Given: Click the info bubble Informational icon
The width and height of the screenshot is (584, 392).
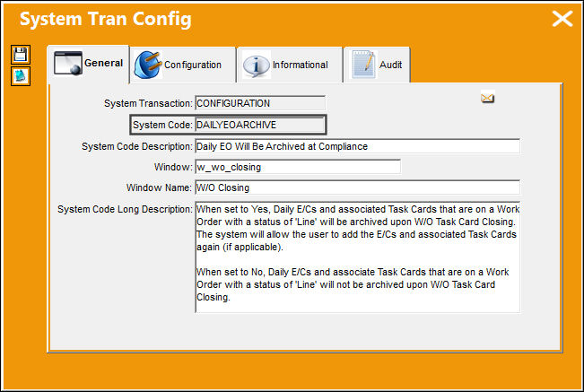Looking at the screenshot, I should [257, 65].
